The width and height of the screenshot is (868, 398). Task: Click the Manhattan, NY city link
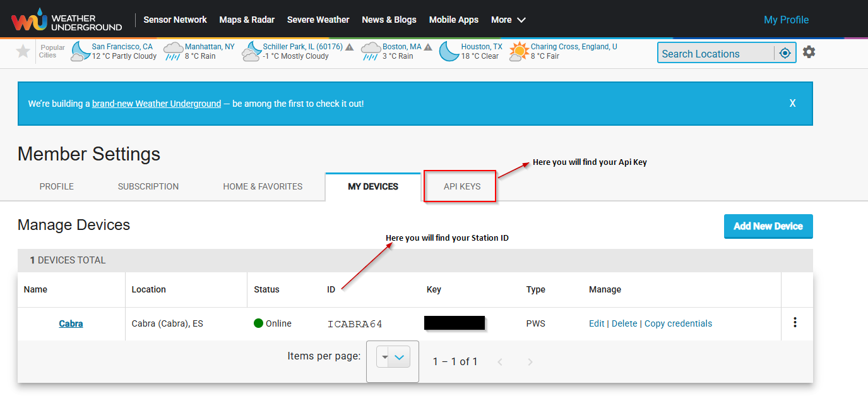pyautogui.click(x=210, y=47)
